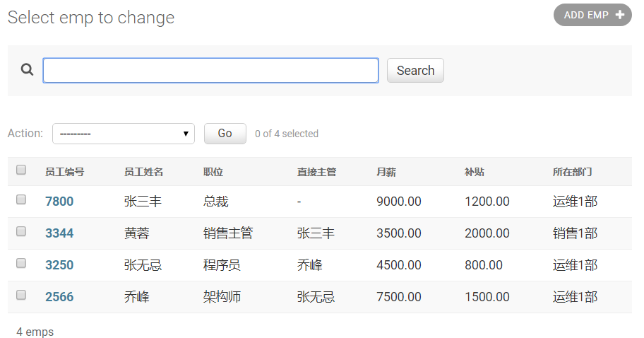
Task: Sort by the 员工编号 column header
Action: 65,172
